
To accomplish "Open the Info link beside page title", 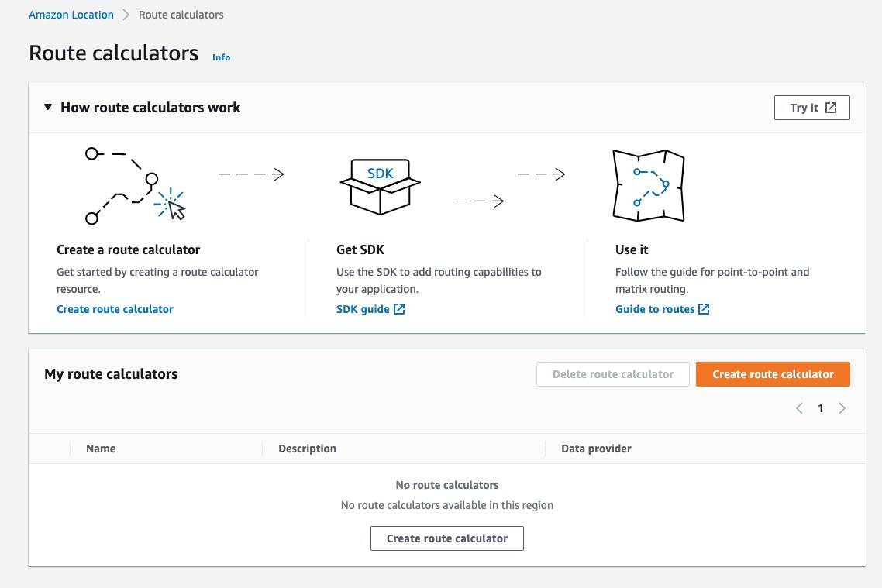I will click(221, 57).
